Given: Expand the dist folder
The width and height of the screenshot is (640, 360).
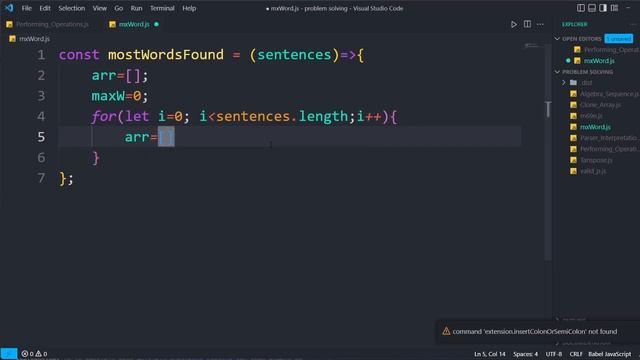Looking at the screenshot, I should (x=564, y=83).
